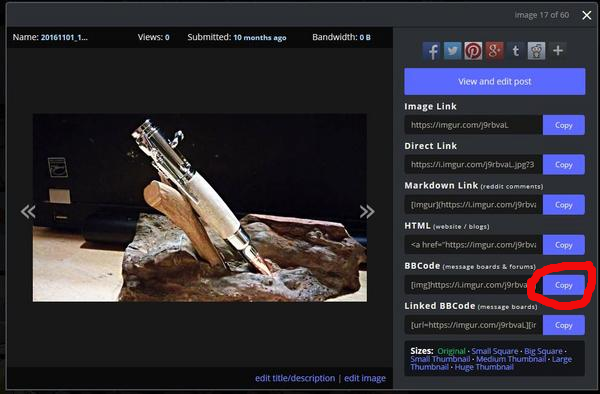Copy the Image Link
The image size is (600, 394).
pyautogui.click(x=564, y=125)
